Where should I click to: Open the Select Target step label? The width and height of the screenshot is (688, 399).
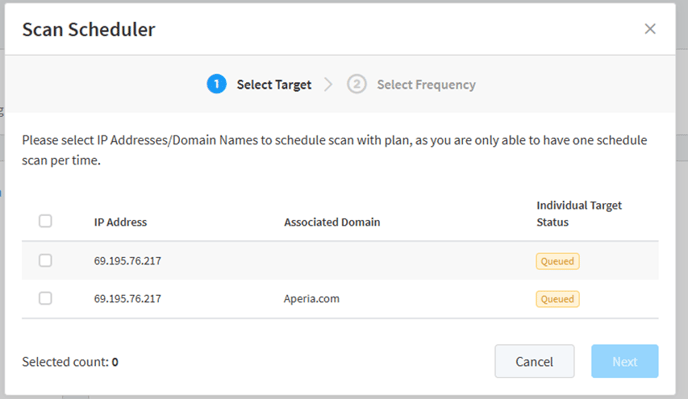(274, 85)
